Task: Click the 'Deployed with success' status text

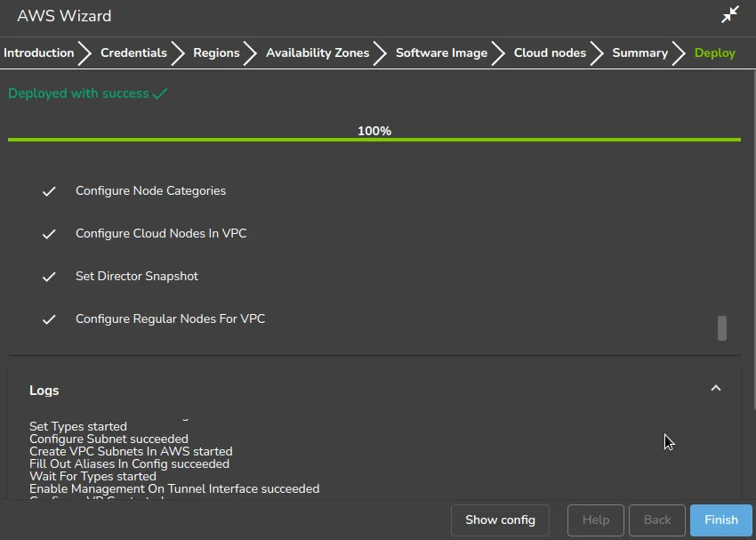Action: [x=78, y=93]
